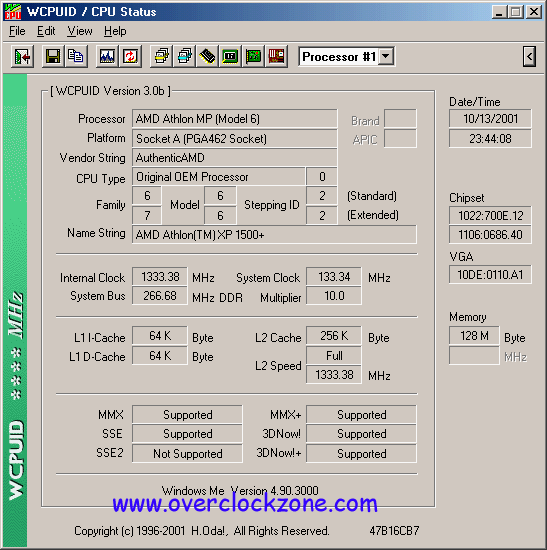Click the Exit door icon in the toolbar

pyautogui.click(x=22, y=56)
